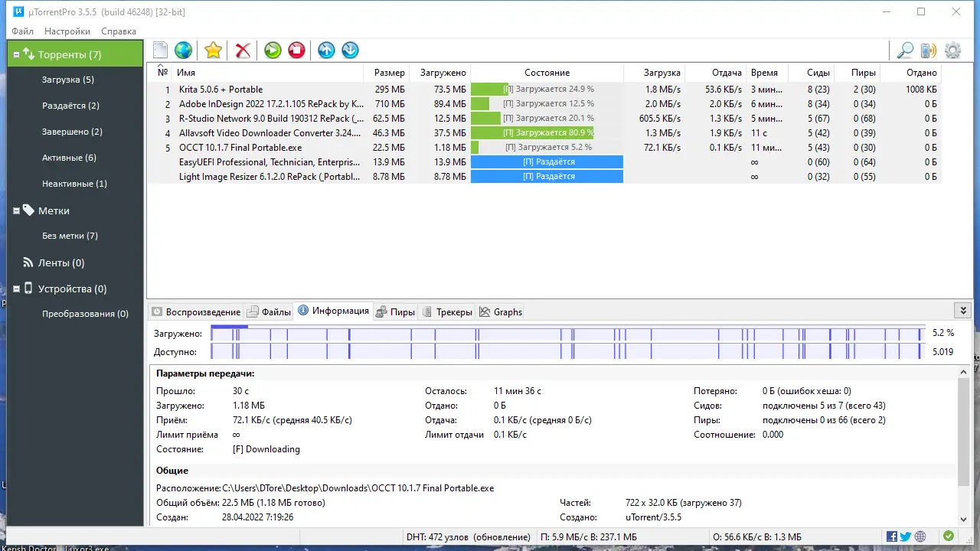This screenshot has width=980, height=551.
Task: Click EasyUEFI Раздаётся status bar
Action: [x=547, y=162]
